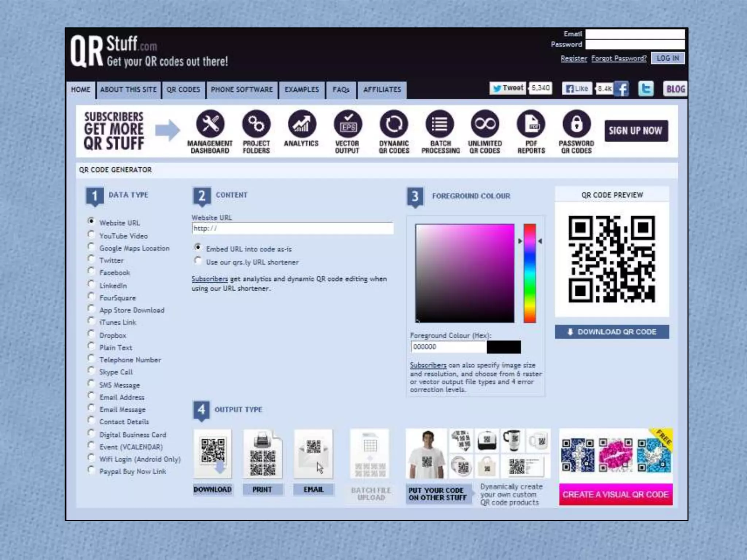The image size is (747, 560).
Task: Go to the EXAMPLES tab
Action: click(302, 90)
